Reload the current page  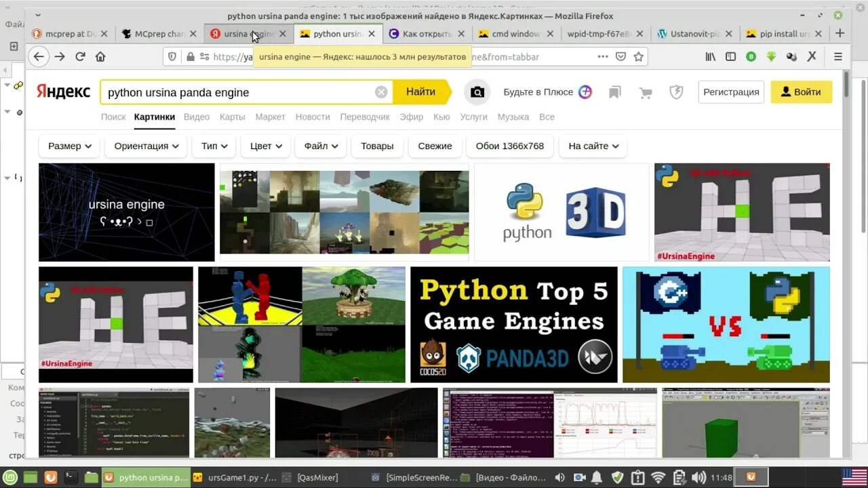pos(80,57)
